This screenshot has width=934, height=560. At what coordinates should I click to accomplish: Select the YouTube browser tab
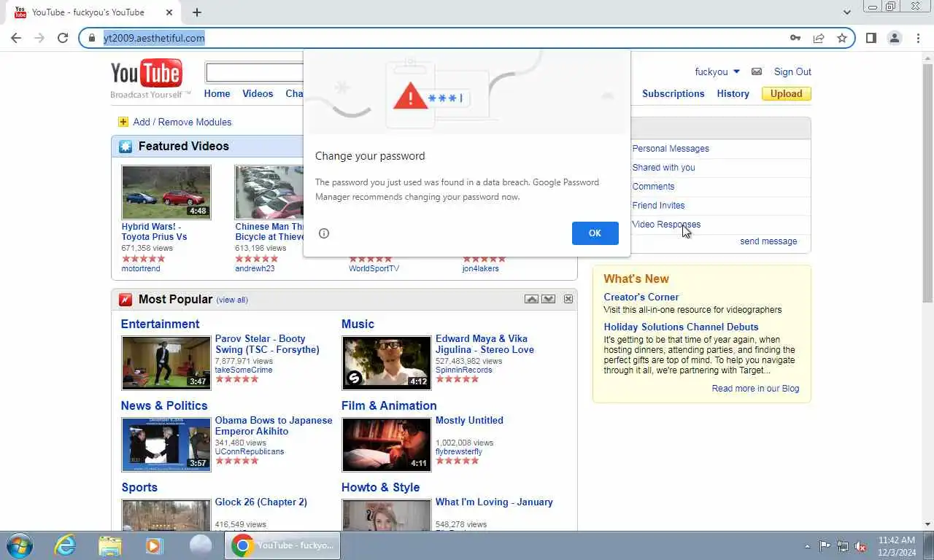click(x=93, y=12)
